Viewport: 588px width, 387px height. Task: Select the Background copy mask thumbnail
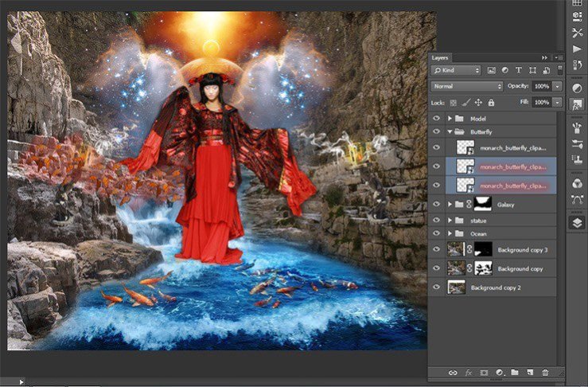click(484, 268)
